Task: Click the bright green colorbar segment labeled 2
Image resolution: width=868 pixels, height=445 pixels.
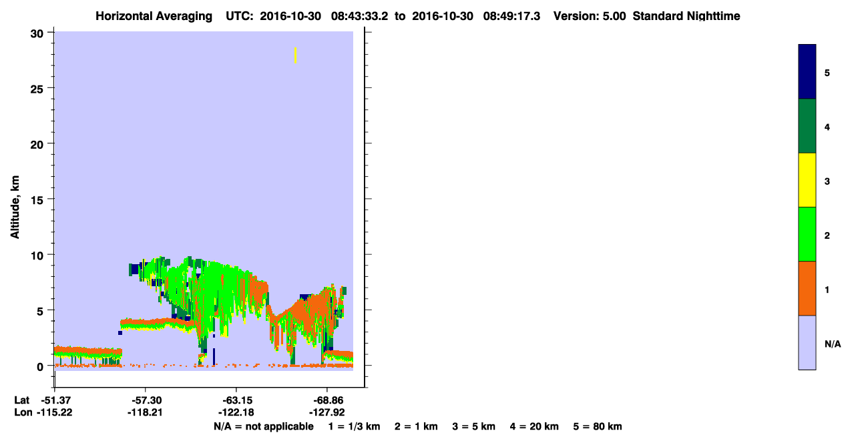Action: click(x=807, y=234)
